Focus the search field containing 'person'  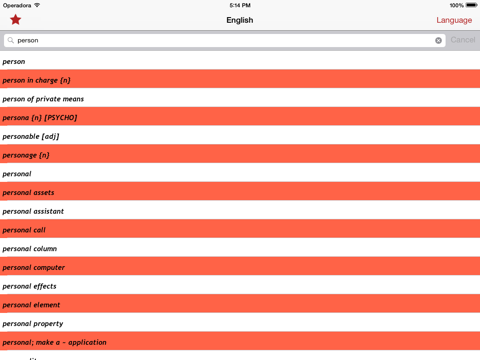tap(225, 40)
